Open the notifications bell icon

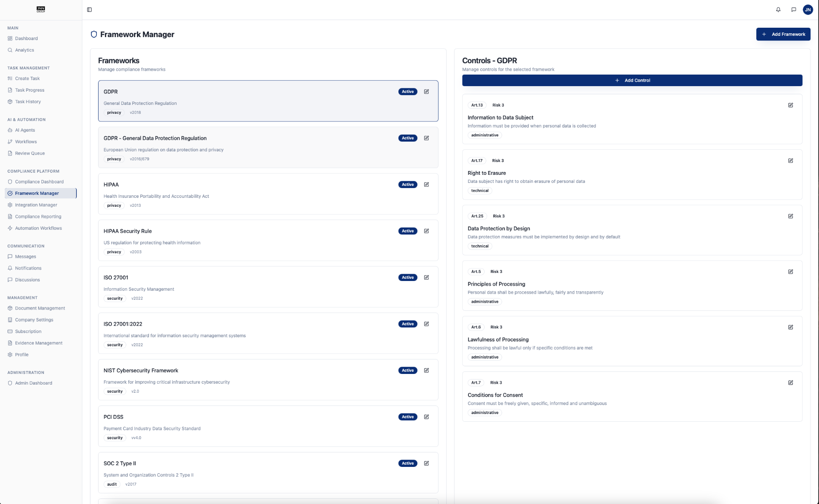tap(778, 10)
